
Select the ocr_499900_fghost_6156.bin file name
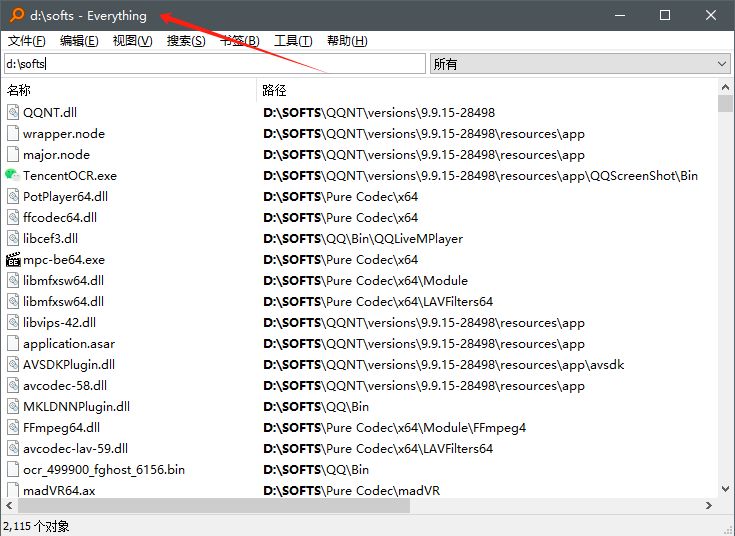[104, 469]
